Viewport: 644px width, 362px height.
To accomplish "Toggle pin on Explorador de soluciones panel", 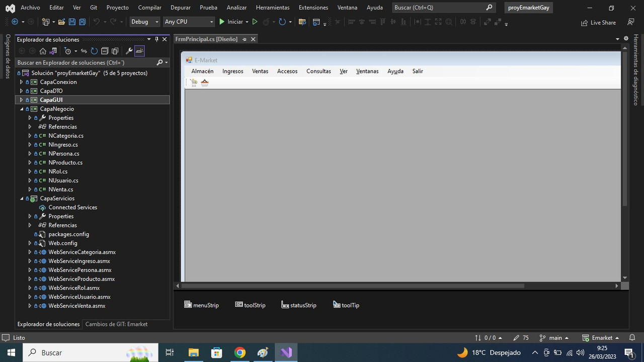I will coord(156,39).
